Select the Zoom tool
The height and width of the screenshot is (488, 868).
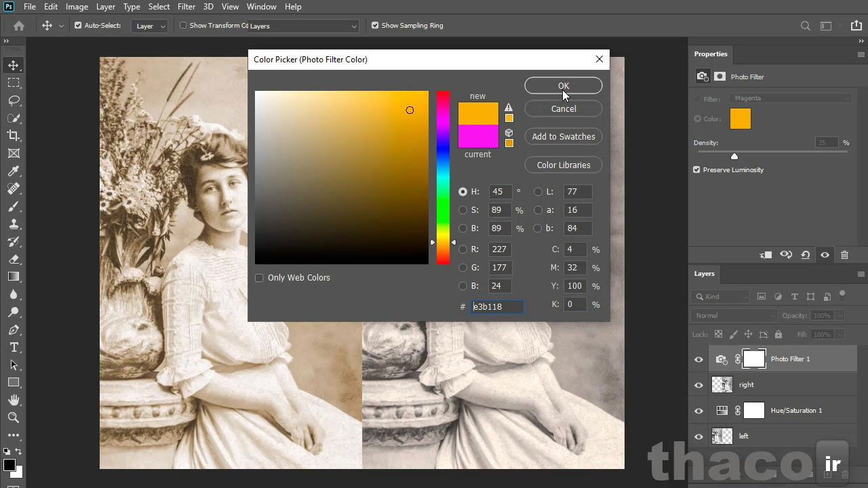pyautogui.click(x=14, y=418)
